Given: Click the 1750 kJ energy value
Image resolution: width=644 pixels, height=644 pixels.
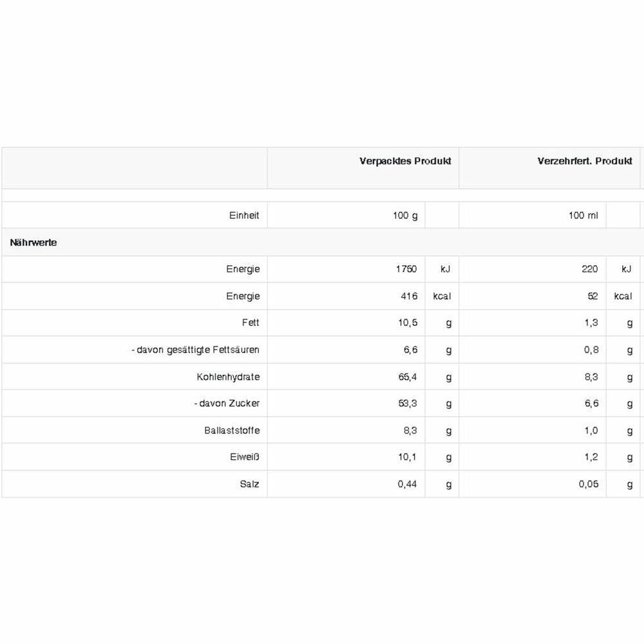Looking at the screenshot, I should 406,269.
